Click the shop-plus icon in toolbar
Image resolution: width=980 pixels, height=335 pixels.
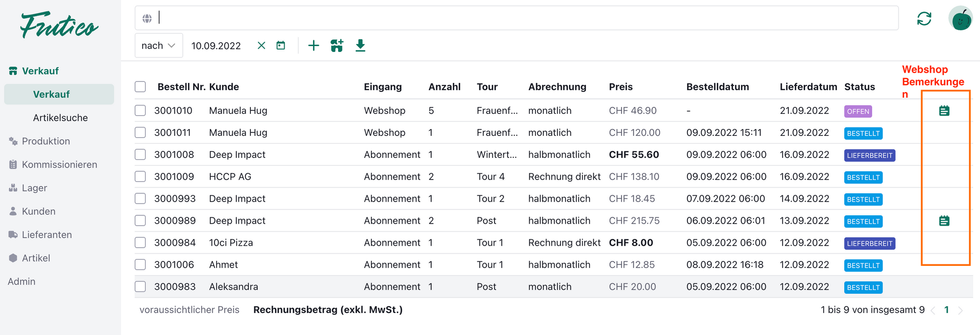[x=337, y=46]
